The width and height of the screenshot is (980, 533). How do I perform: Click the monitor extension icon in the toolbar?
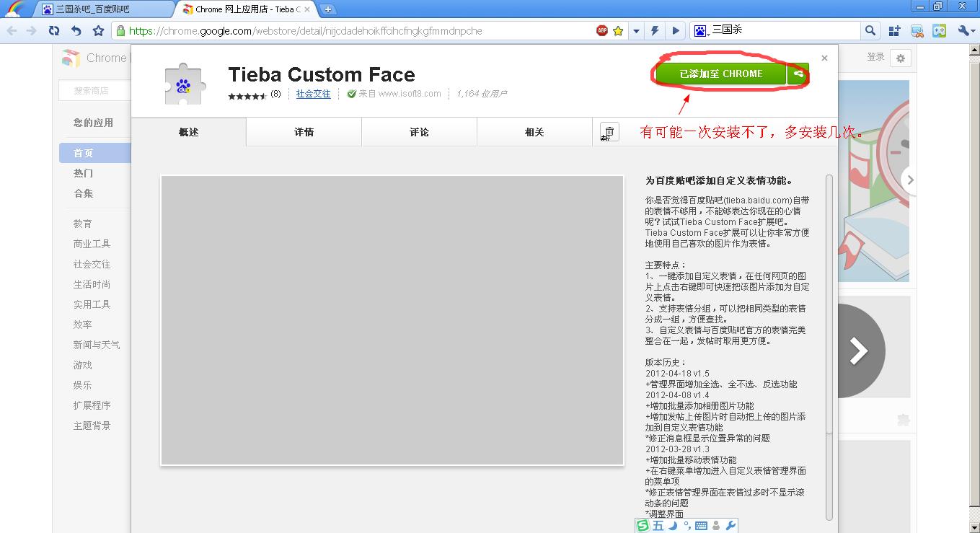(x=917, y=30)
